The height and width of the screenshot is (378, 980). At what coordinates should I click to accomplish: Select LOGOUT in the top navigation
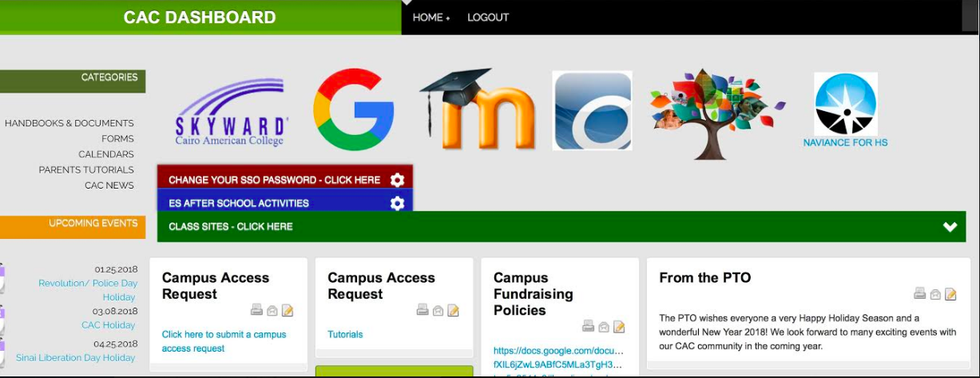tap(488, 17)
